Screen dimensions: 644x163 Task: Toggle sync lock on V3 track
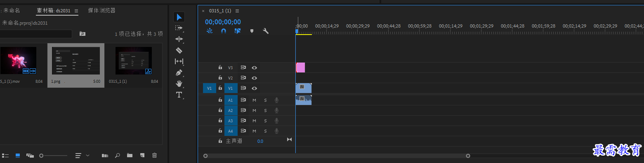pos(243,68)
